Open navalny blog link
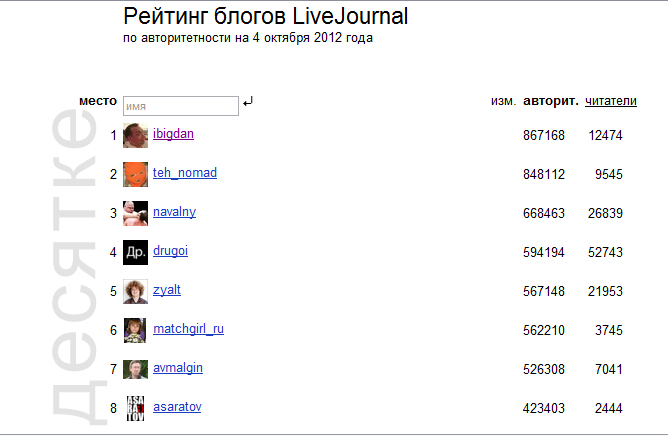The image size is (668, 436). click(174, 212)
